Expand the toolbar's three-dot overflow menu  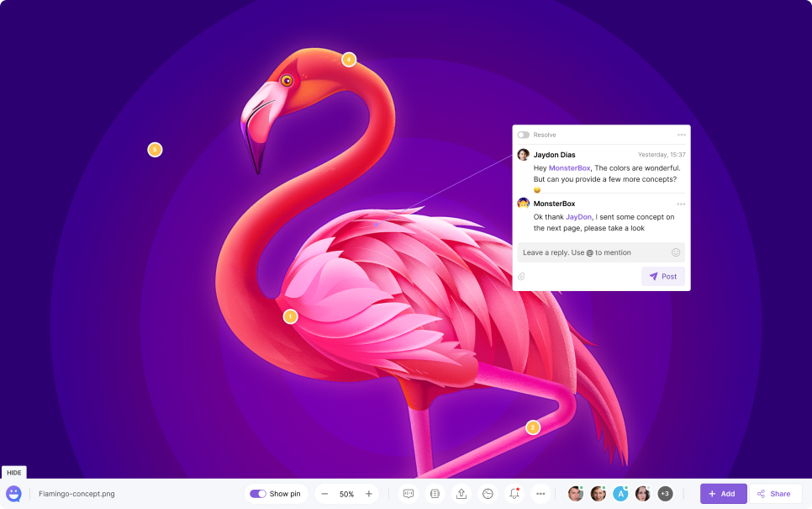[x=540, y=494]
